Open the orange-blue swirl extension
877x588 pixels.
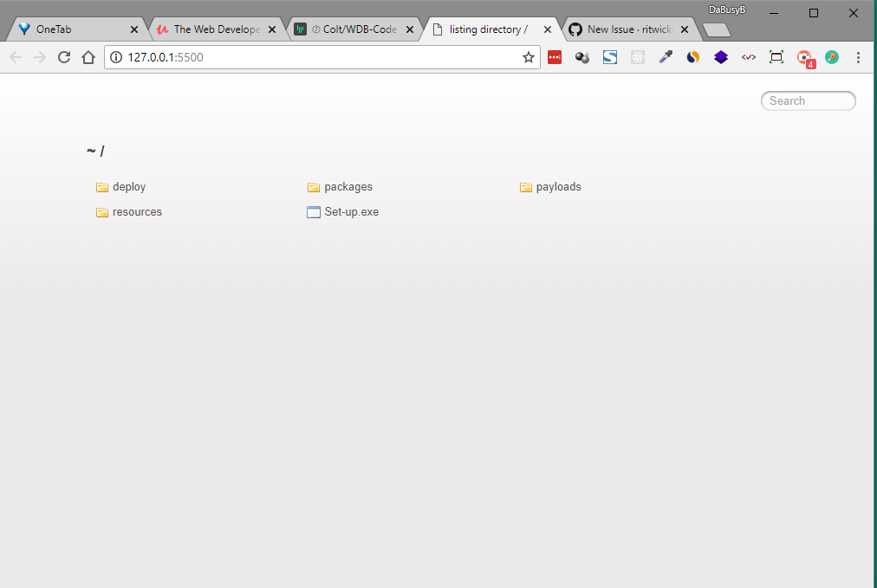point(693,57)
